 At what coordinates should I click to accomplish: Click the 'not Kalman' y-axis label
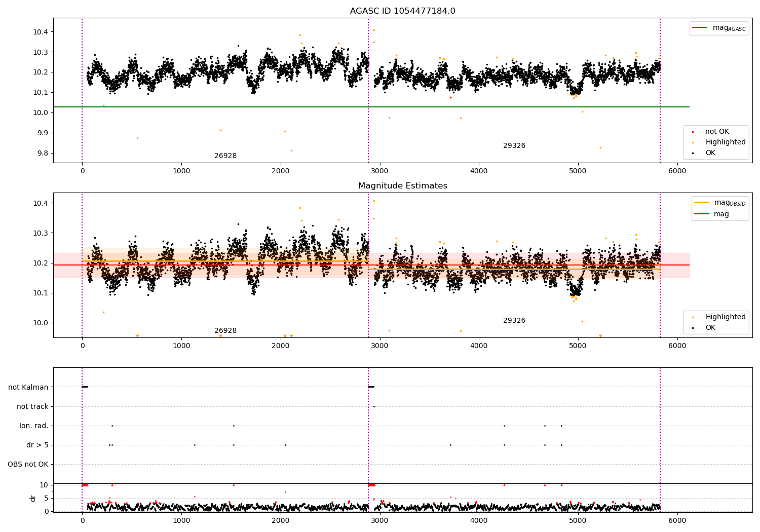(28, 387)
